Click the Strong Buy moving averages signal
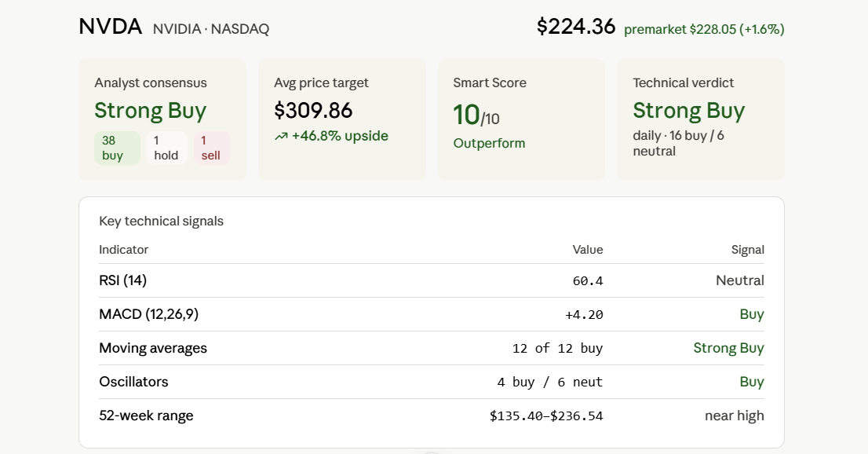This screenshot has width=868, height=454. tap(728, 348)
